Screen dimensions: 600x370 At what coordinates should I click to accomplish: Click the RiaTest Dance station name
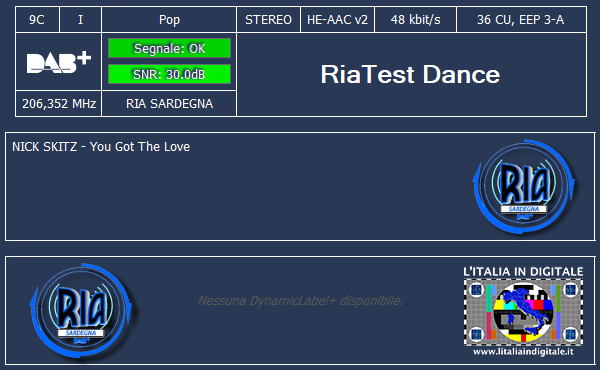[x=410, y=74]
